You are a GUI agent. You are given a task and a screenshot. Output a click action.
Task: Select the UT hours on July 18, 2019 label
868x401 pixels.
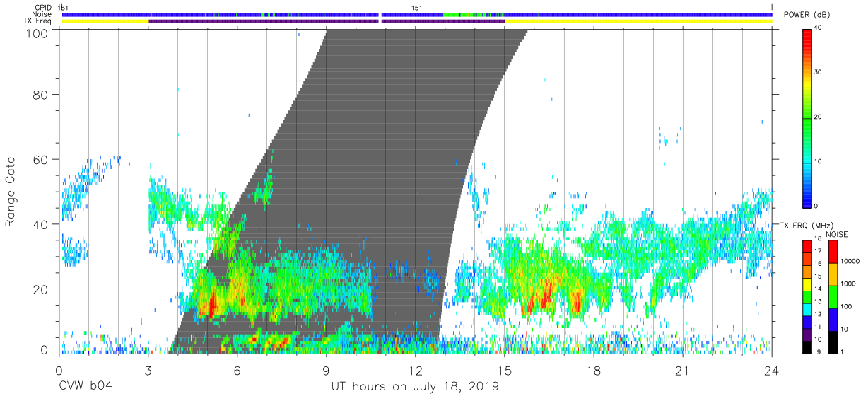click(415, 387)
